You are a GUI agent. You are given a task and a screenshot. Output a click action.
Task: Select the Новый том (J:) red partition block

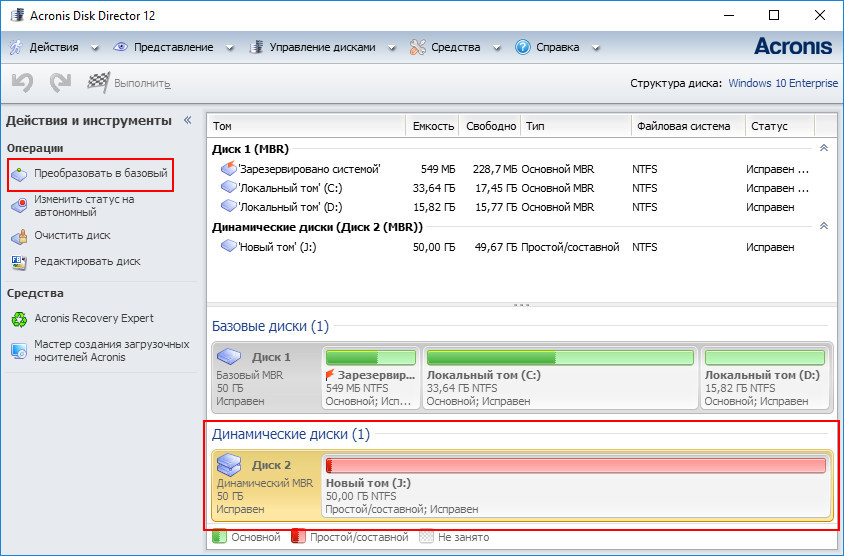(576, 485)
